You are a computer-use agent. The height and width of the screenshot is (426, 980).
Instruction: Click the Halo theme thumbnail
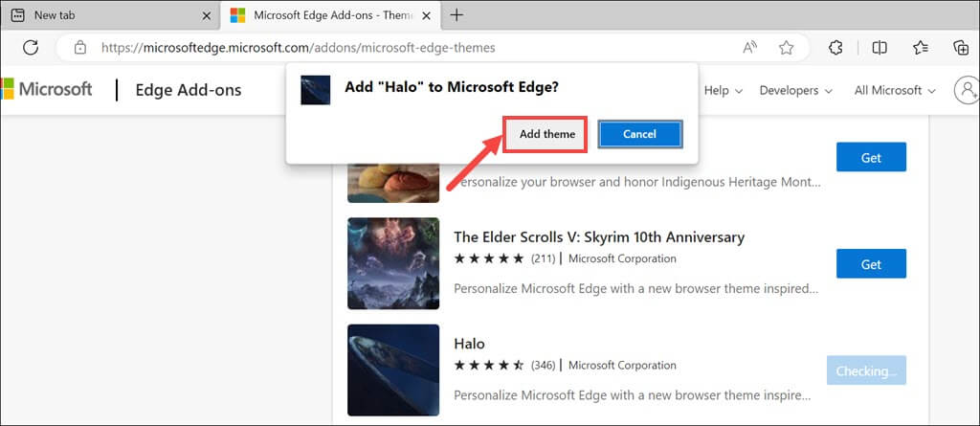tap(393, 370)
